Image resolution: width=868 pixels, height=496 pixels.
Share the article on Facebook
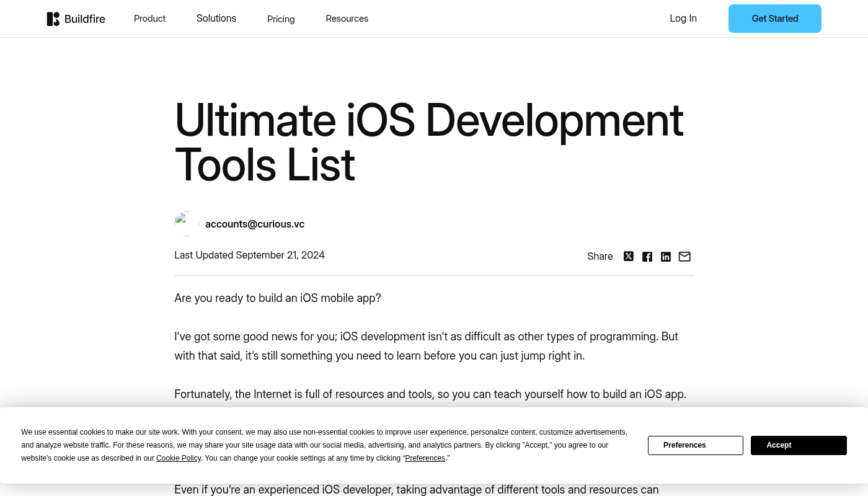click(x=647, y=257)
